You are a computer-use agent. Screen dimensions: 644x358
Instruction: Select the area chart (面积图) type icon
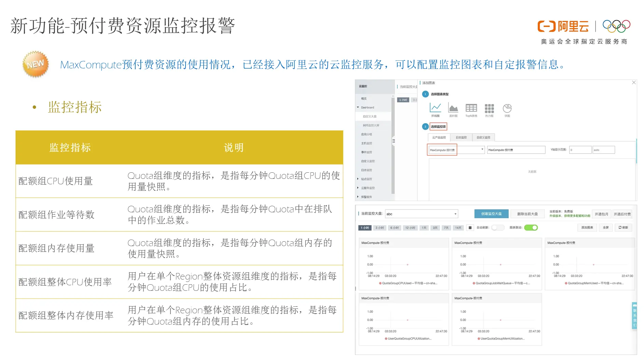tap(453, 108)
